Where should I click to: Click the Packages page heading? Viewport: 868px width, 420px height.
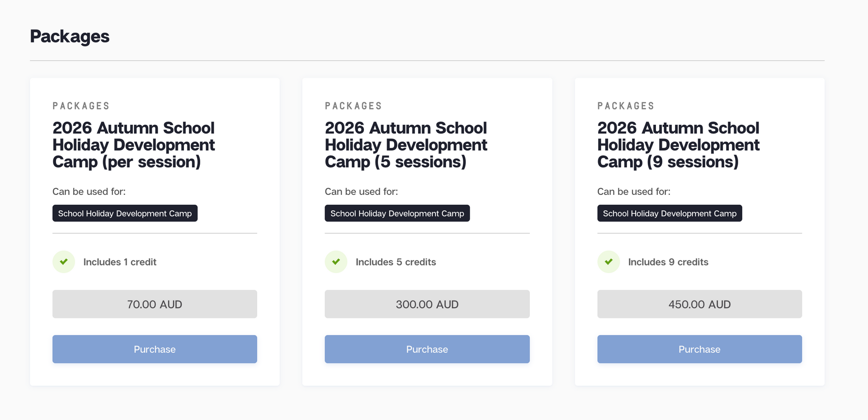(x=70, y=36)
